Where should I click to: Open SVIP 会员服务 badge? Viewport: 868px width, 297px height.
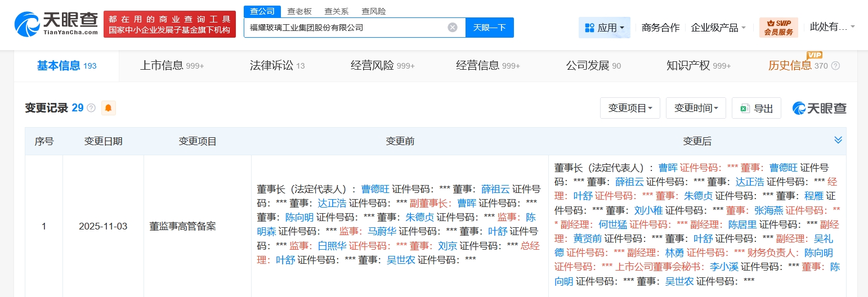[778, 28]
